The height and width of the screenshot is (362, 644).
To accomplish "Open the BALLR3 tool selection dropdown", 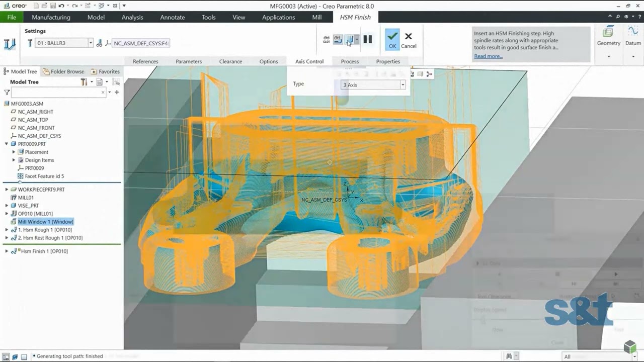I will (x=91, y=43).
